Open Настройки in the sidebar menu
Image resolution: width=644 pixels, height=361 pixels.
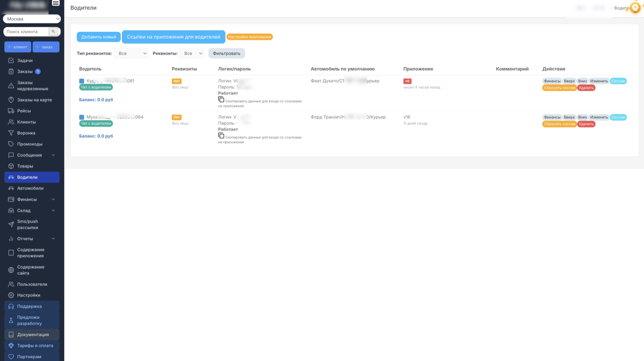[x=29, y=295]
